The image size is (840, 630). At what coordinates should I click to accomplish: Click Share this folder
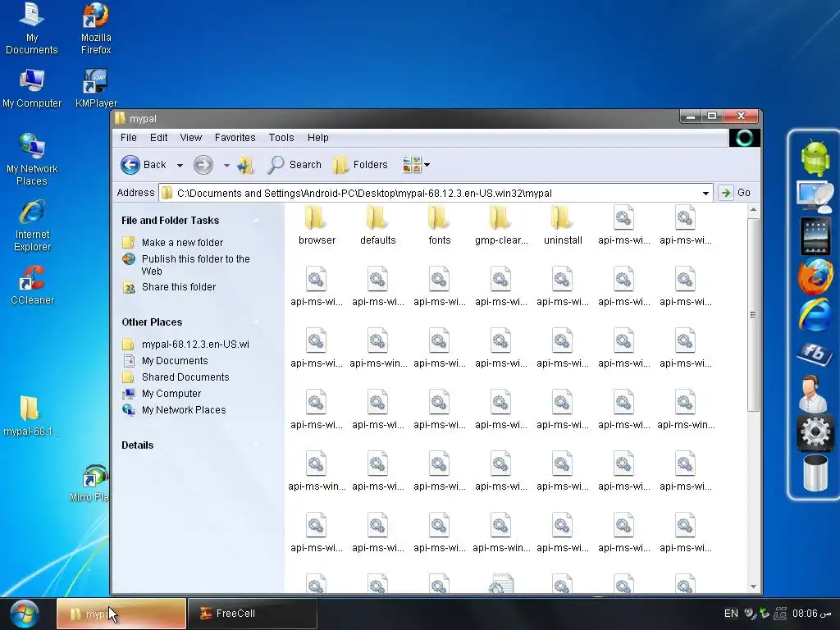178,287
